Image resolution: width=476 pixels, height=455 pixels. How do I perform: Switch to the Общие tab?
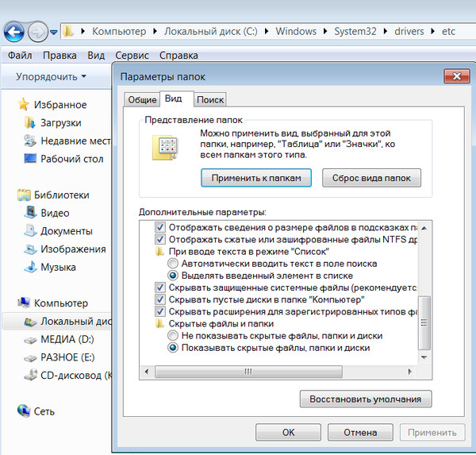click(x=142, y=100)
